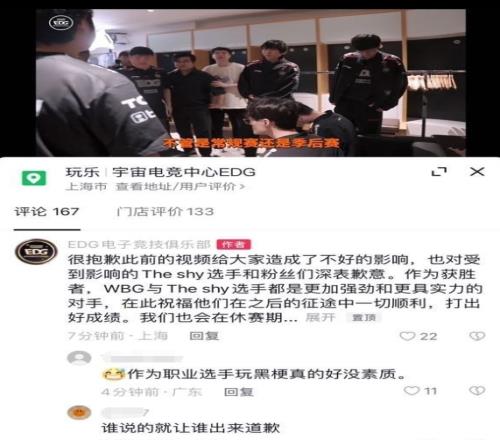Reply to the Guangdong user's comment
Image resolution: width=500 pixels, height=440 pixels.
coord(239,391)
